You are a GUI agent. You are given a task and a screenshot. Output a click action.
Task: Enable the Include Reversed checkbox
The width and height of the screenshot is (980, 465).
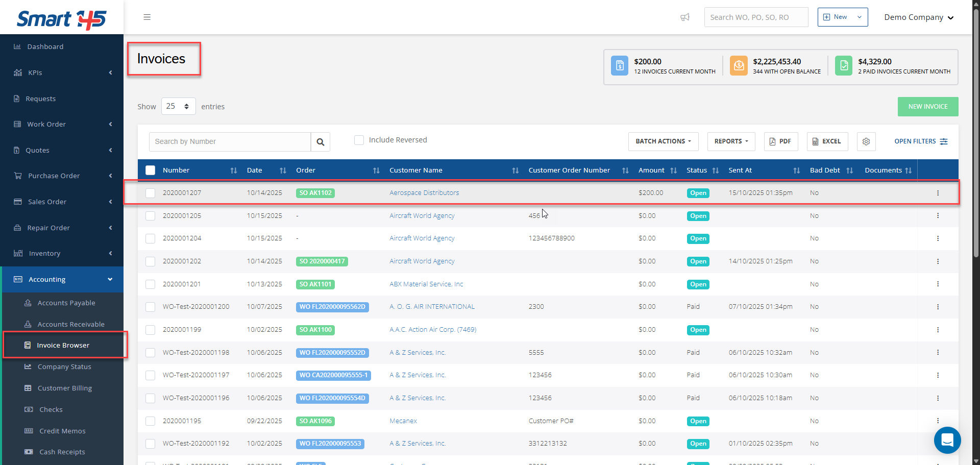click(x=359, y=140)
